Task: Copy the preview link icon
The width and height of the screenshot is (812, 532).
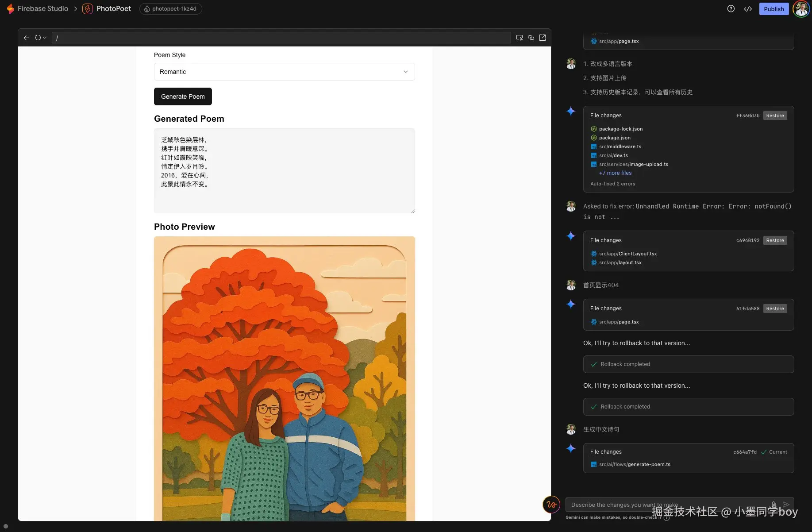Action: pyautogui.click(x=531, y=38)
